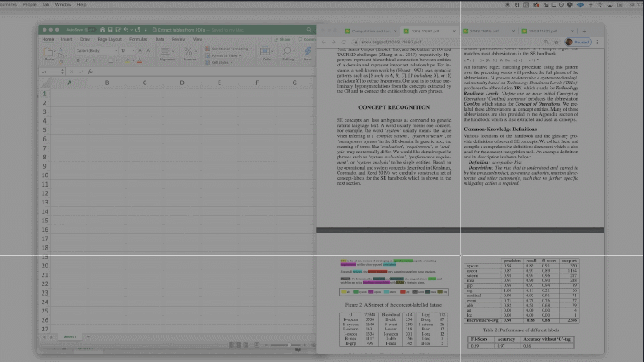Open Tab menu in macOS menu bar
Image resolution: width=644 pixels, height=362 pixels.
click(x=46, y=4)
